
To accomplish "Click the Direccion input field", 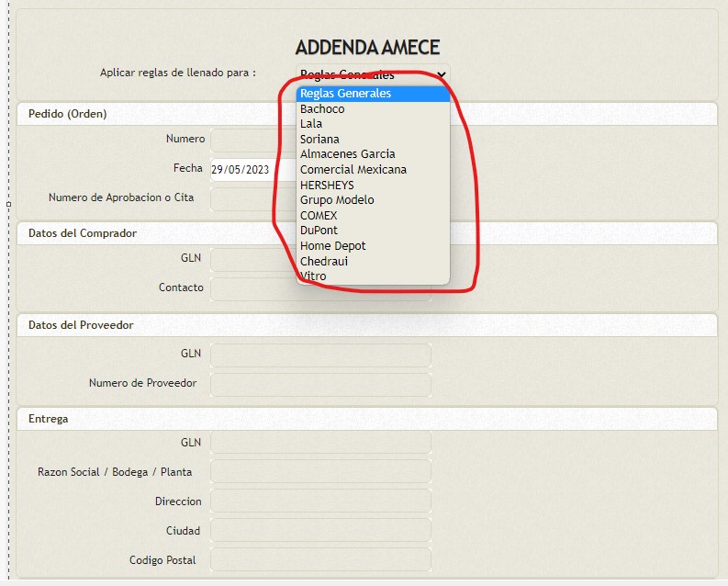I will point(320,501).
